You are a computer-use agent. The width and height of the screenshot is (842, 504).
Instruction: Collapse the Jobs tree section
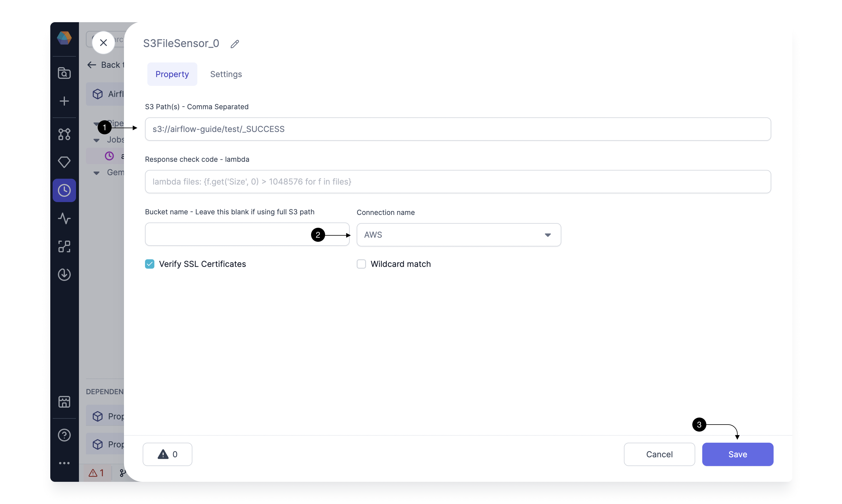pyautogui.click(x=96, y=140)
